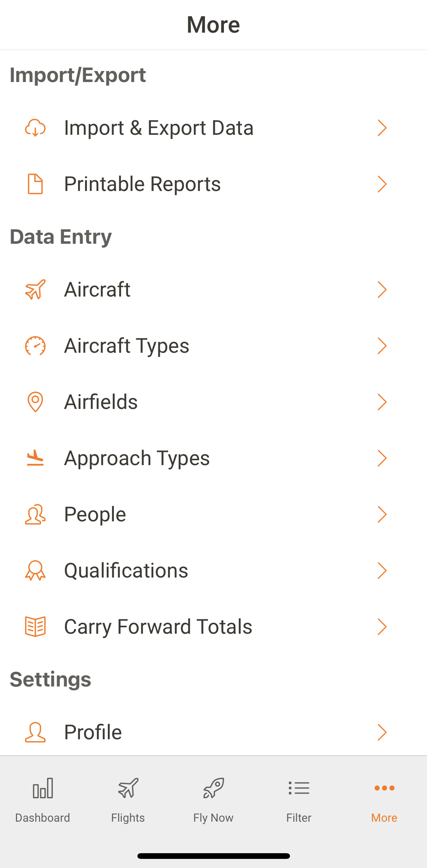The width and height of the screenshot is (427, 868).
Task: Tap the landing plane Approach Types icon
Action: (35, 458)
